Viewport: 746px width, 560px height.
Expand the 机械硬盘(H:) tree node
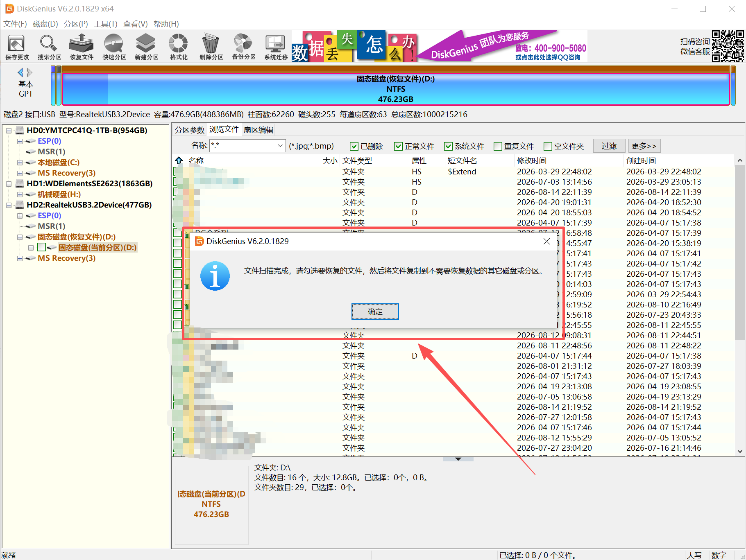point(20,194)
